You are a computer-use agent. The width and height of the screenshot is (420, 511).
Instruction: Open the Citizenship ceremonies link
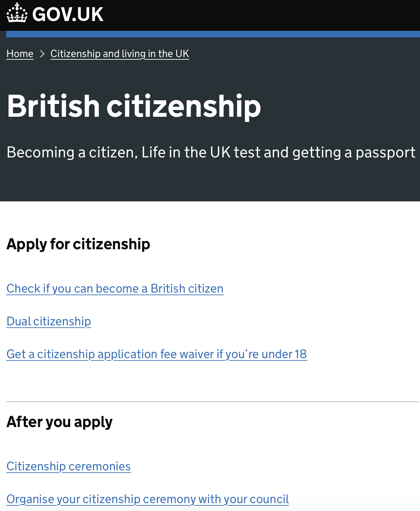(68, 466)
